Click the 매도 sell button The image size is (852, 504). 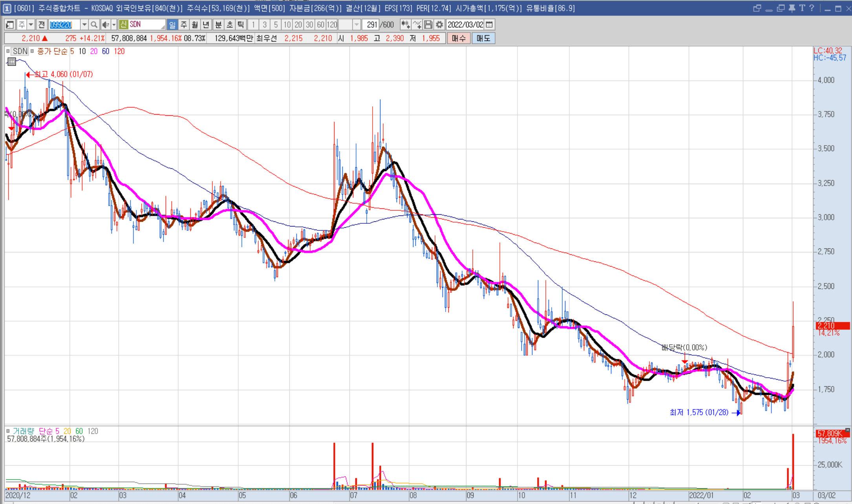tap(483, 38)
